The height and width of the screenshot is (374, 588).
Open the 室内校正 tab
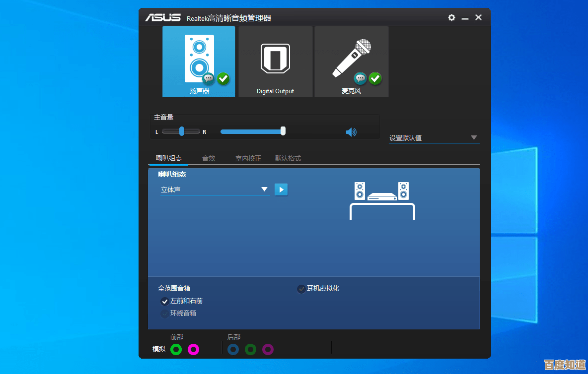click(x=248, y=158)
